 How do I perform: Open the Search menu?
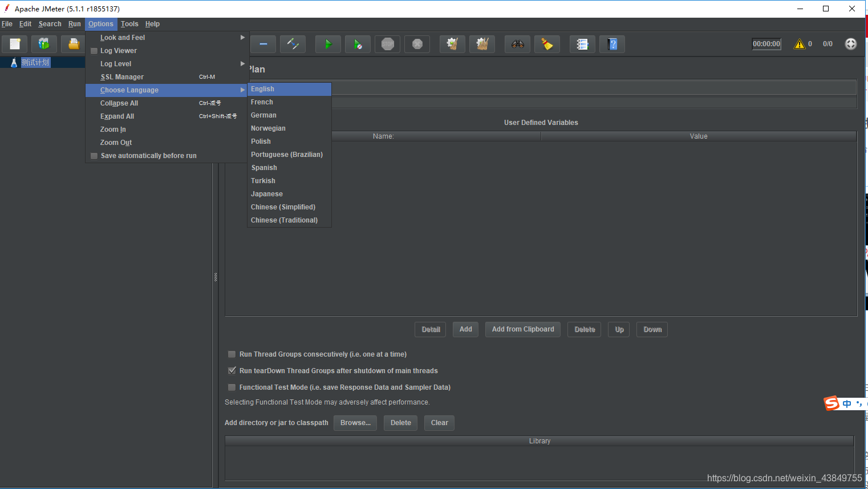50,24
